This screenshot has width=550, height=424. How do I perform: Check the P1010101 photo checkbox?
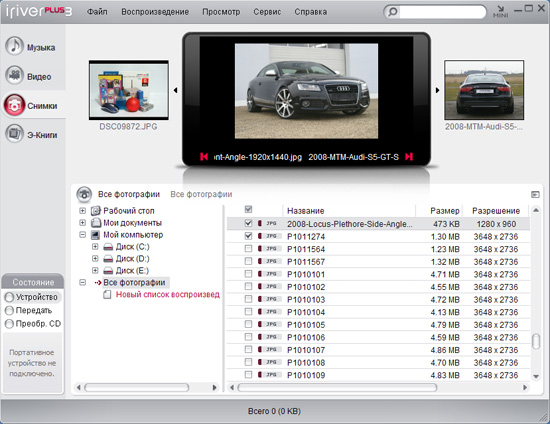248,274
